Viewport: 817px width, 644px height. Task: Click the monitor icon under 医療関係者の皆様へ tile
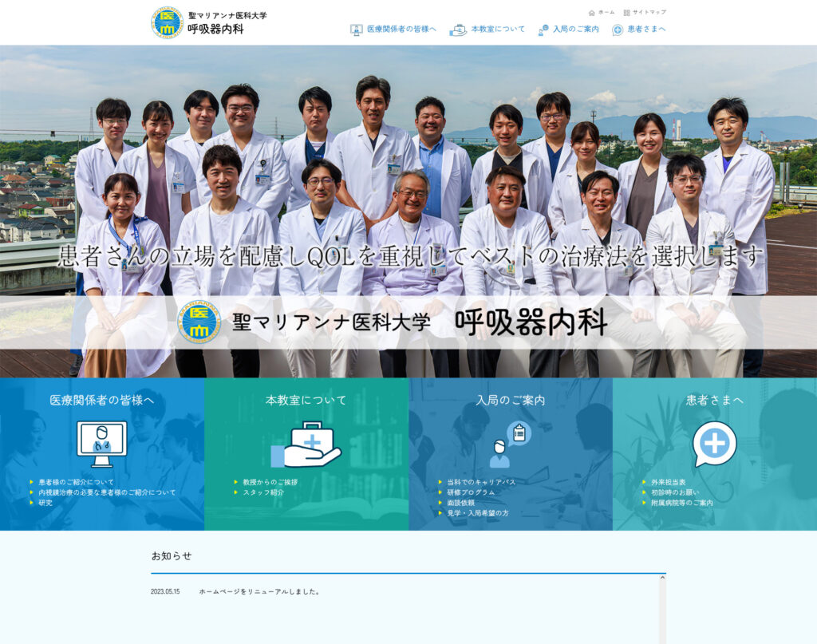click(102, 444)
